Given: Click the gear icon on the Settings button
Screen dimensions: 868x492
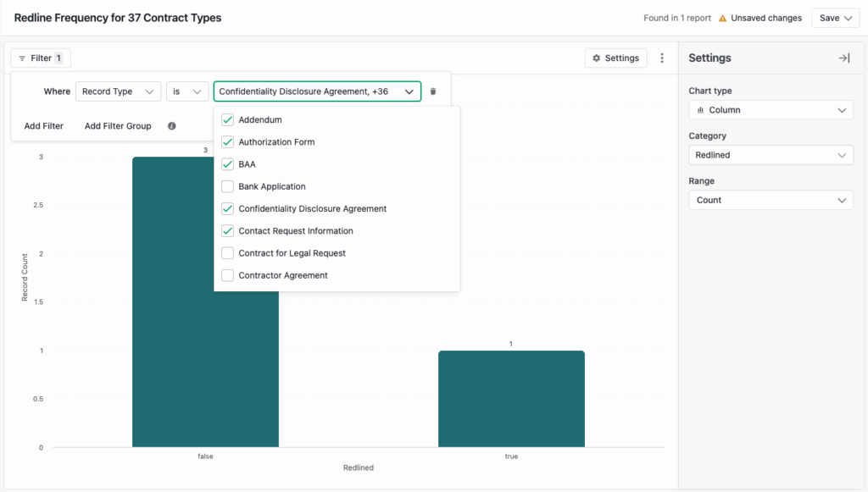Looking at the screenshot, I should 600,58.
